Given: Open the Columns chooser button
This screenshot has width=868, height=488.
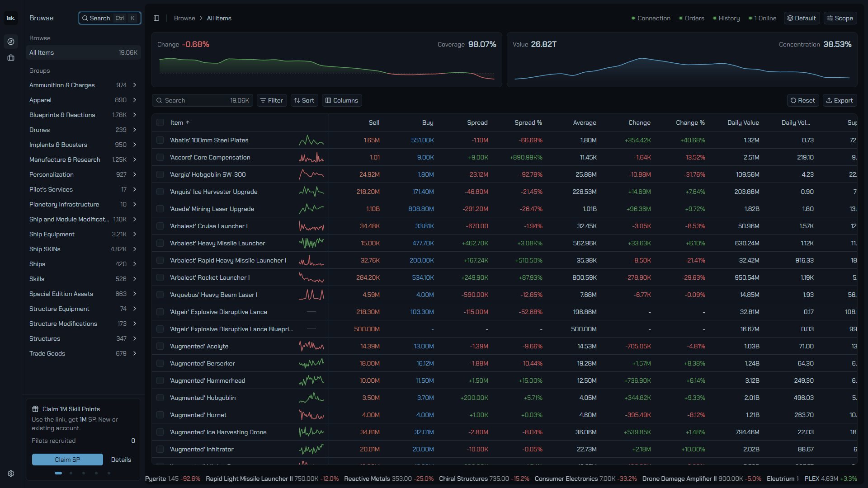Looking at the screenshot, I should pos(342,100).
